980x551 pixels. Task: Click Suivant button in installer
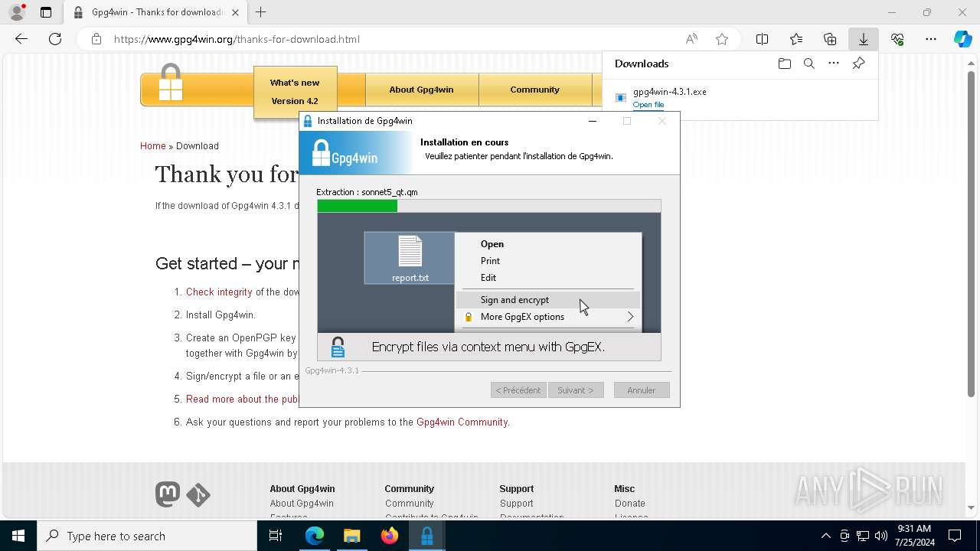coord(576,390)
